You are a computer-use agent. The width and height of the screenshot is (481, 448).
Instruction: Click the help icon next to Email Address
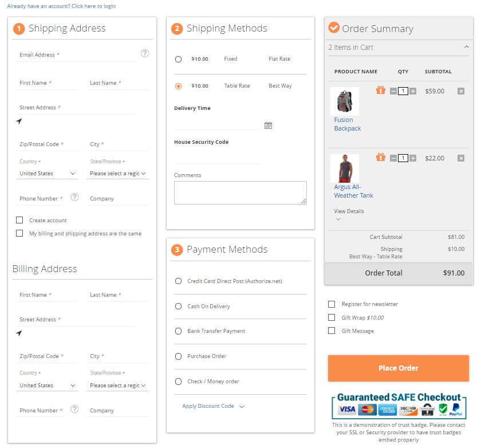tap(144, 53)
